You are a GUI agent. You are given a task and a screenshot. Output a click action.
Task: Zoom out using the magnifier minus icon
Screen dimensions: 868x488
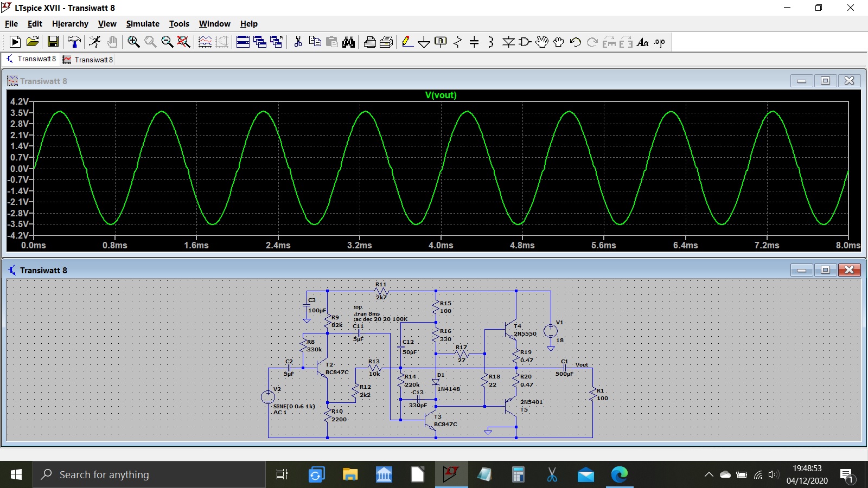pos(167,42)
